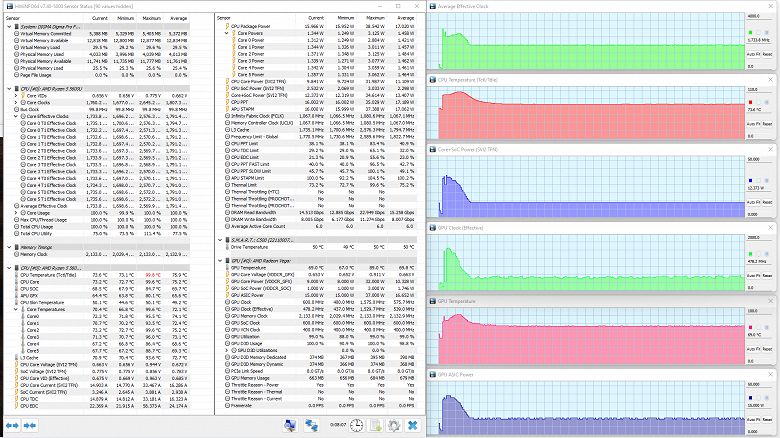Click the GPU Clock (Effective) graph title icon

[x=433, y=228]
